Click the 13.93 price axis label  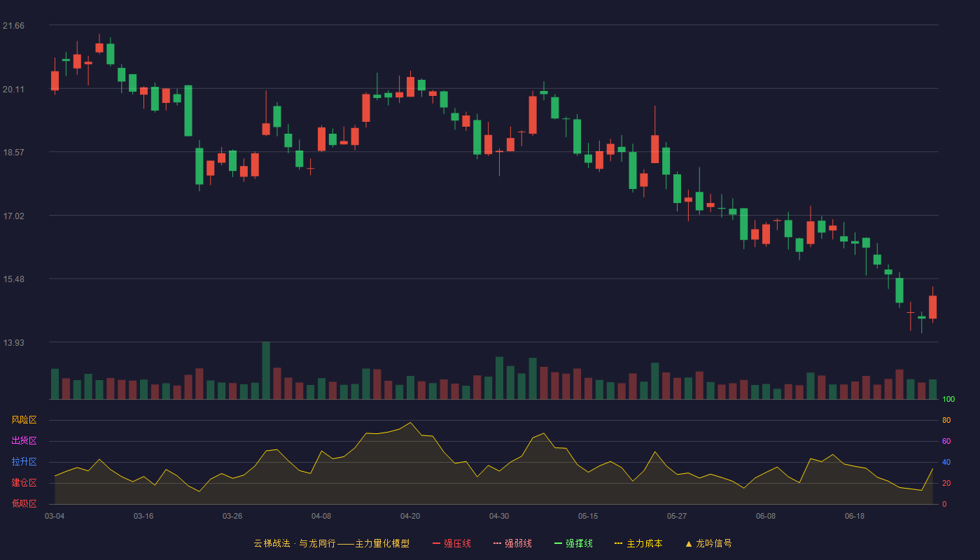[x=13, y=342]
